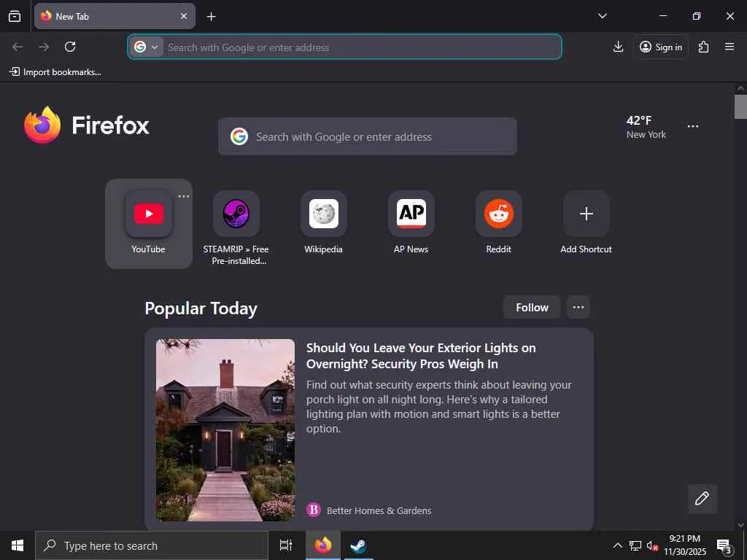Click the Windows taskbar search box
This screenshot has width=747, height=560.
[x=152, y=545]
